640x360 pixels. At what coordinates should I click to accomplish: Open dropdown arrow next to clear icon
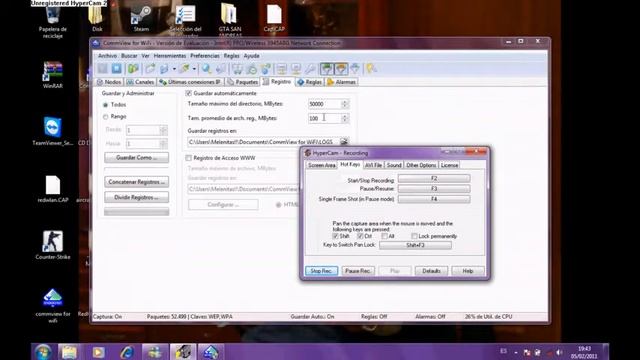[x=194, y=69]
